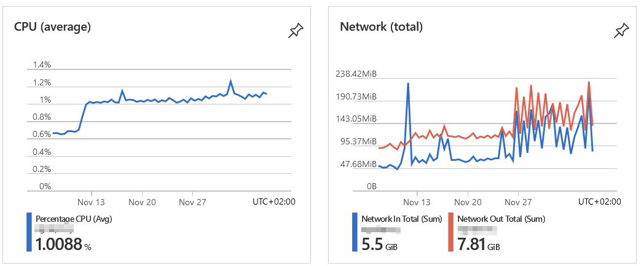
Task: Click the 1.0088 % CPU value
Action: [x=63, y=244]
